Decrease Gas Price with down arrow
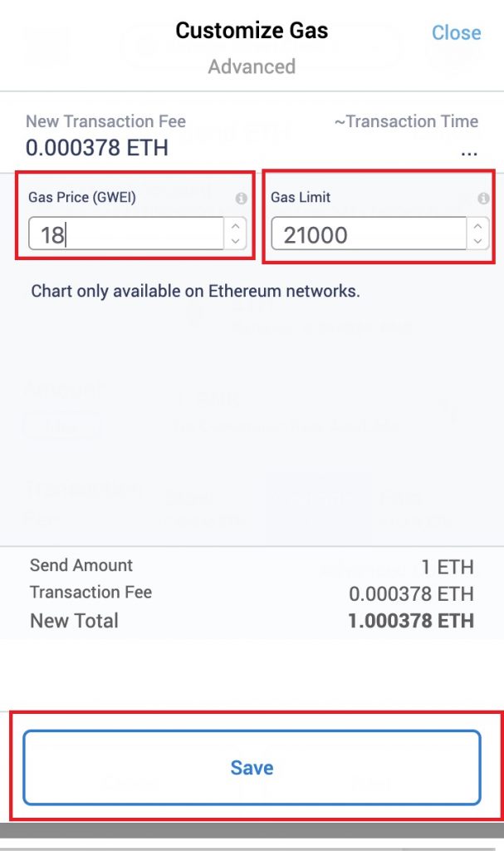 tap(236, 240)
